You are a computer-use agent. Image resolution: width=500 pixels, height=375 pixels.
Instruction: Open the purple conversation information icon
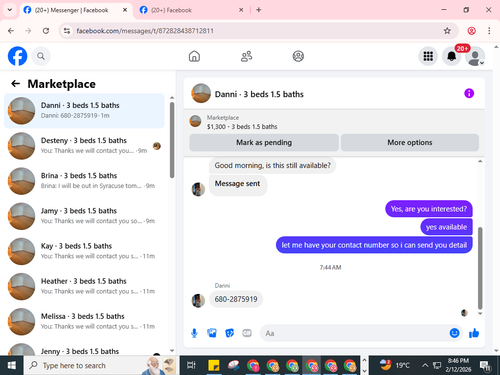[x=469, y=93]
